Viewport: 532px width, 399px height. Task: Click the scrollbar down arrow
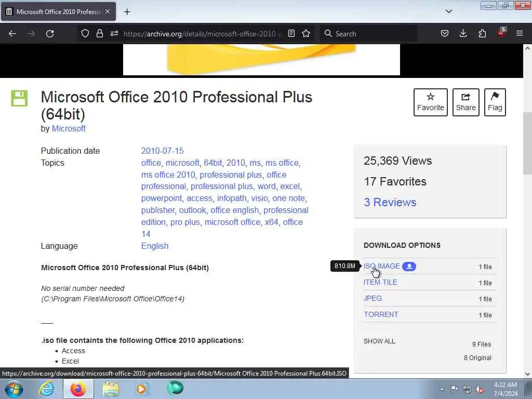click(528, 374)
